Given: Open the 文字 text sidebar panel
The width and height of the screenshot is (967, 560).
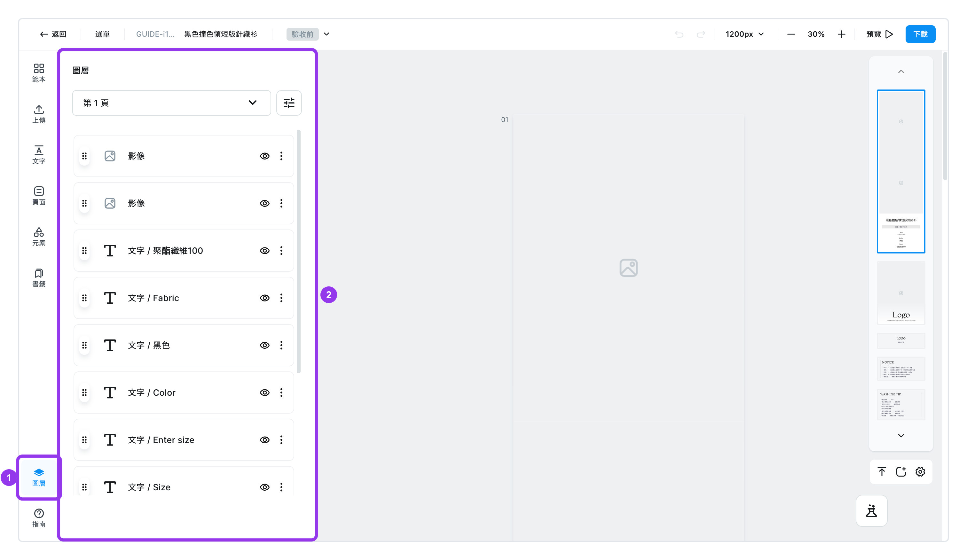Looking at the screenshot, I should 39,155.
